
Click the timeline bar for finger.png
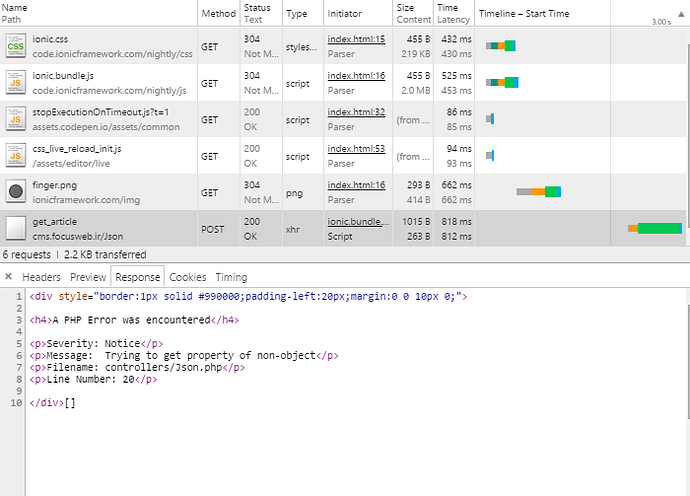coord(539,191)
